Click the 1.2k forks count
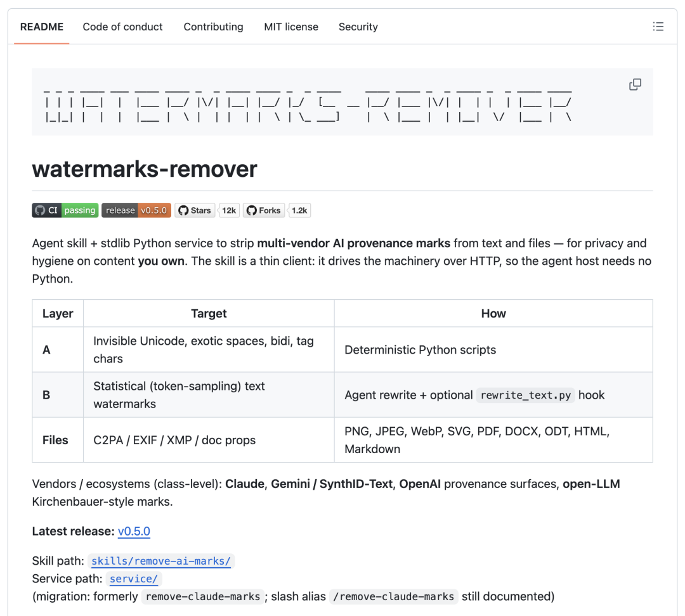Viewport: 685px width, 616px height. (299, 210)
